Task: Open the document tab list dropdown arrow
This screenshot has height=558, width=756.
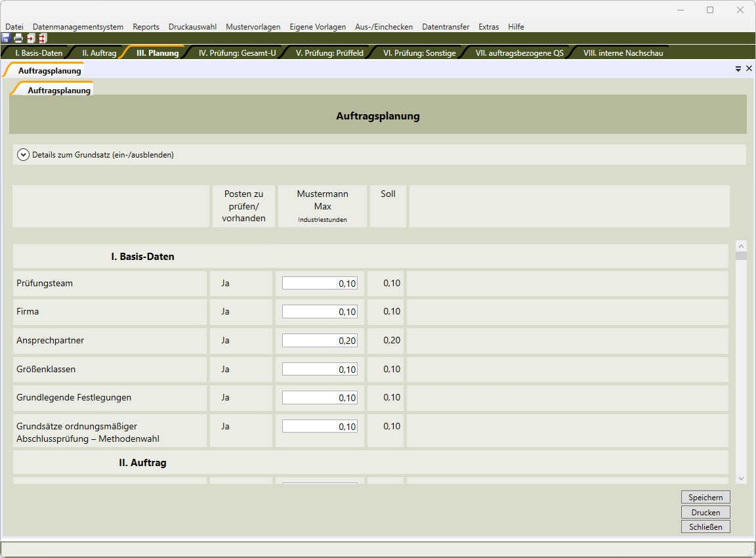Action: click(x=738, y=68)
